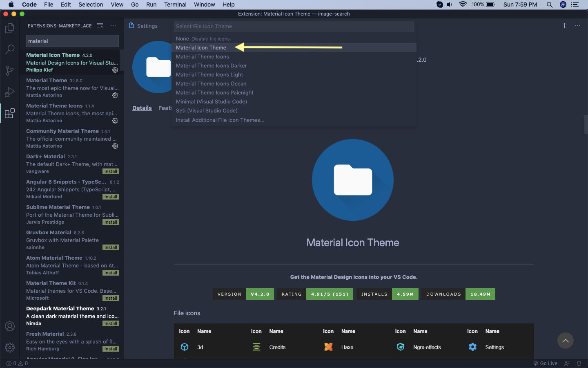Open gear menu for Material Icon Theme extension
The height and width of the screenshot is (368, 588).
(115, 70)
